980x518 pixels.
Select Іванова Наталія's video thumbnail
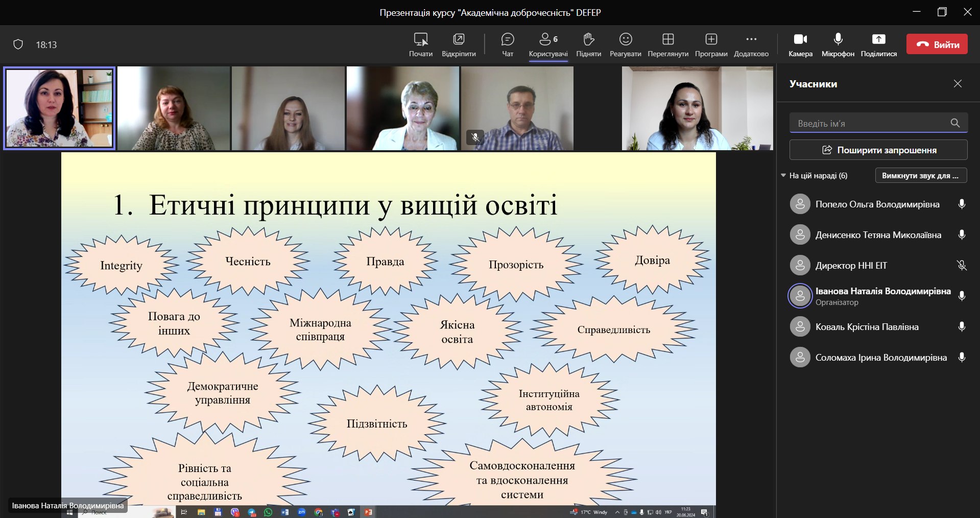[x=59, y=108]
